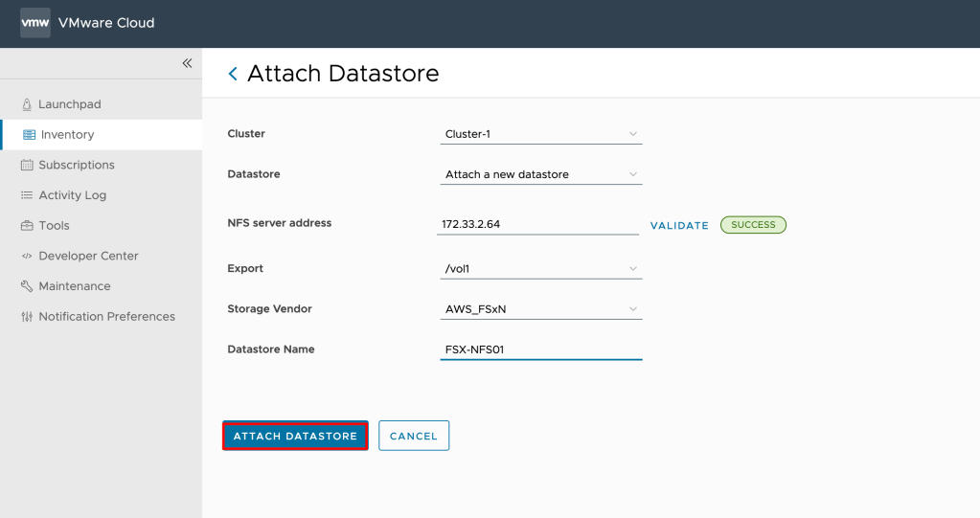Click the Tools briefcase icon
The height and width of the screenshot is (518, 980).
click(27, 226)
